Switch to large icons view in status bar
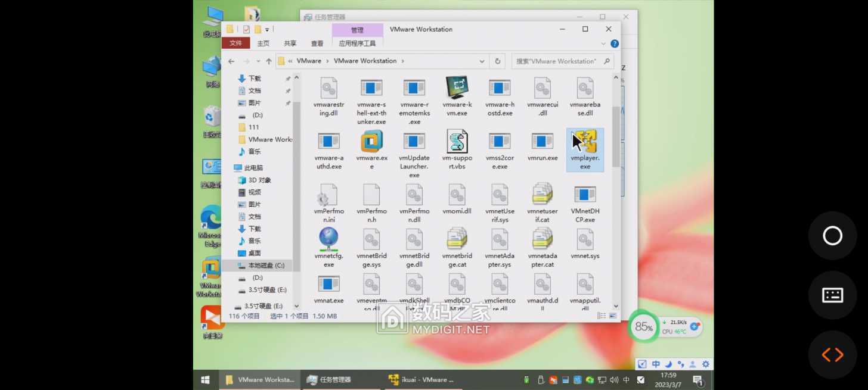Image resolution: width=868 pixels, height=390 pixels. pyautogui.click(x=612, y=316)
